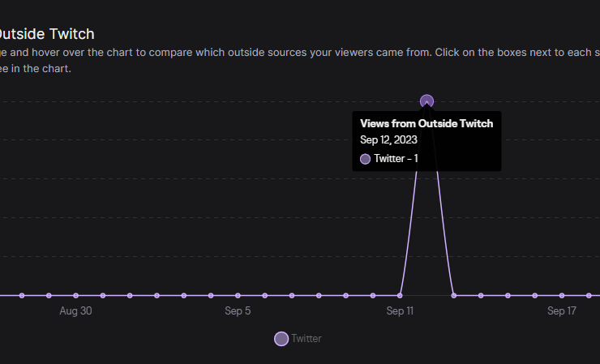Click the 'Outside Twitch' section heading
The image size is (600, 364).
45,34
